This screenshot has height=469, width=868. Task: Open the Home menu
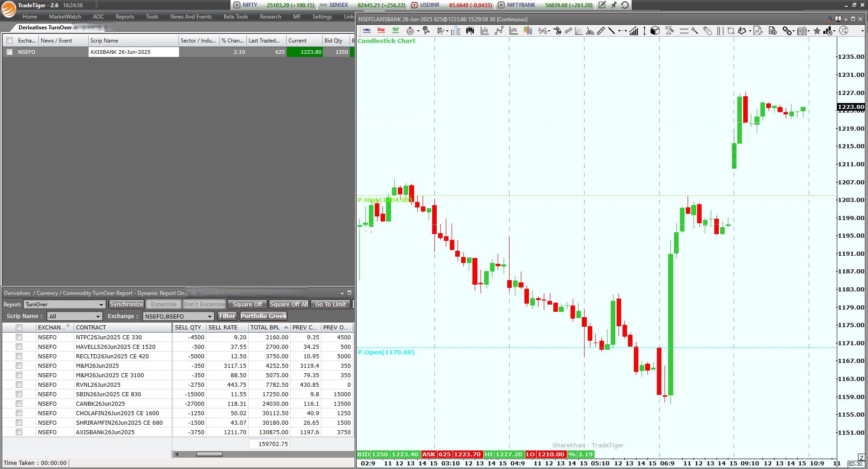(30, 17)
